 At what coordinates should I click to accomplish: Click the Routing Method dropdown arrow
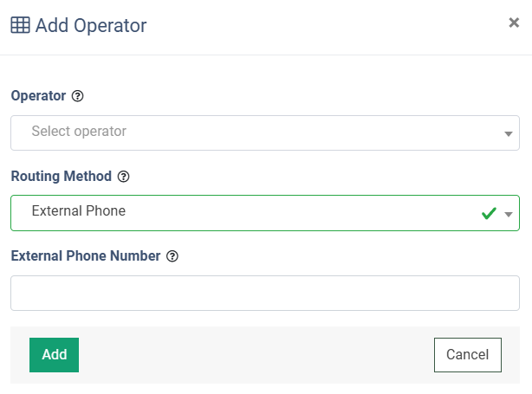pos(509,213)
